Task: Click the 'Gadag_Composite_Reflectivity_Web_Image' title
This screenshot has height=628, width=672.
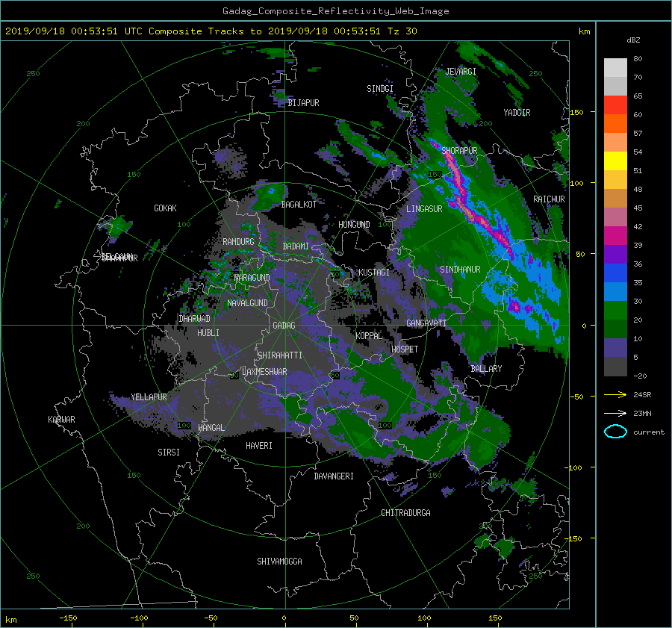Action: [335, 11]
